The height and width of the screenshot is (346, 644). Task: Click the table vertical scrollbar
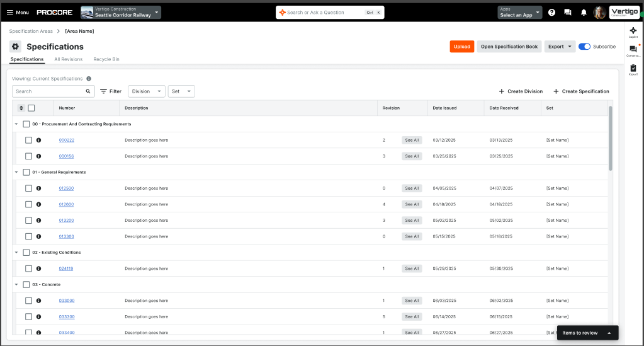(611, 138)
